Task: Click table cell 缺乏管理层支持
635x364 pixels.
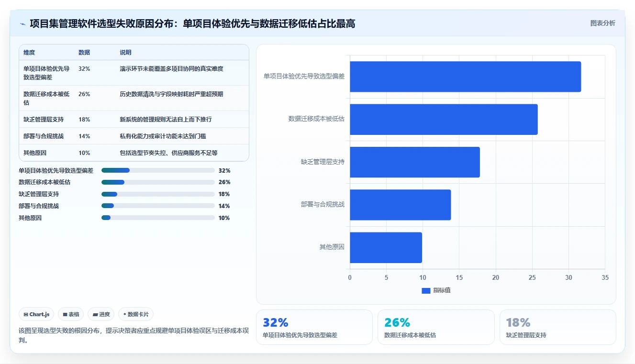Action: click(x=44, y=119)
